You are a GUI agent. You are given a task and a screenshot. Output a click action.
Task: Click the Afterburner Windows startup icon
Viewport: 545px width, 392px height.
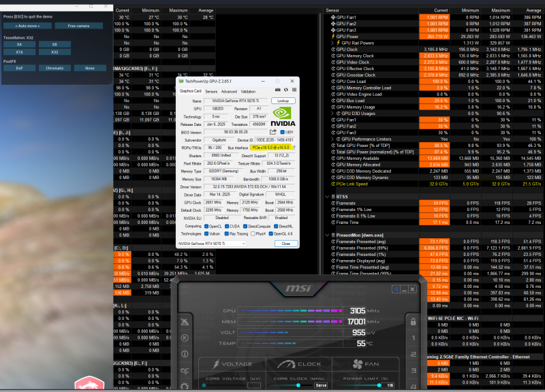click(396, 289)
